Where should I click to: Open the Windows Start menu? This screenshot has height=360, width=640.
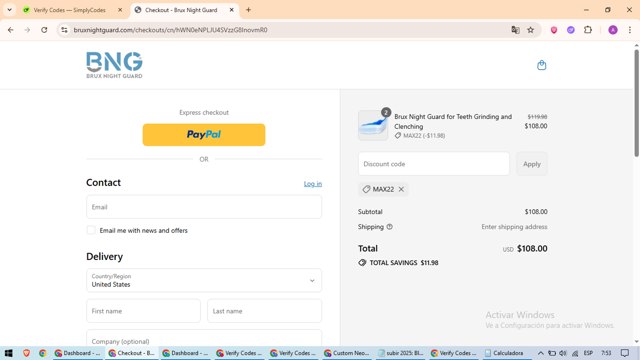point(9,353)
